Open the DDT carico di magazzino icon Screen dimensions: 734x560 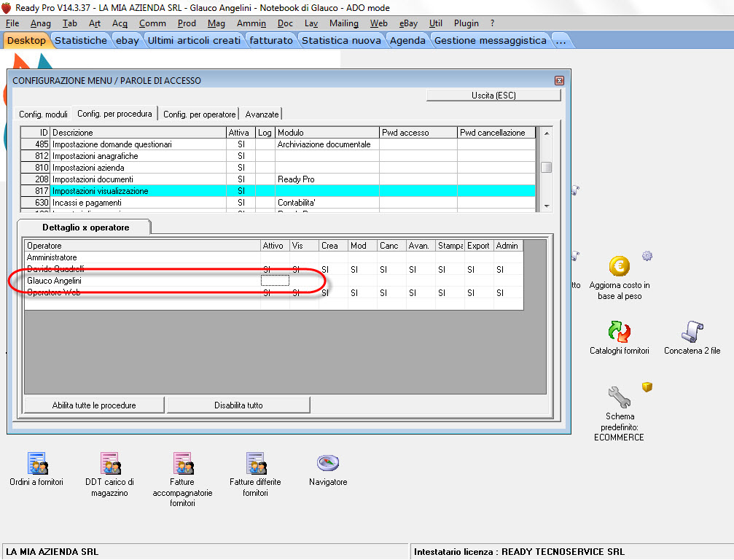110,464
